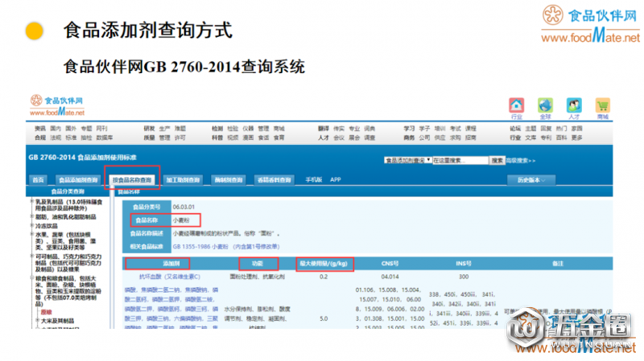The width and height of the screenshot is (644, 361).
Task: Open the 检测 navigation link
Action: coord(217,129)
